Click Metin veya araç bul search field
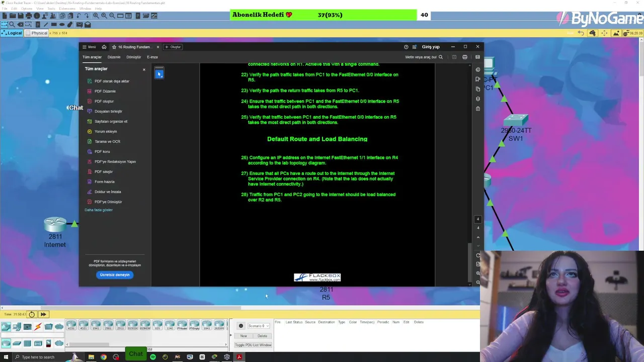Image resolution: width=644 pixels, height=362 pixels. coord(424,57)
